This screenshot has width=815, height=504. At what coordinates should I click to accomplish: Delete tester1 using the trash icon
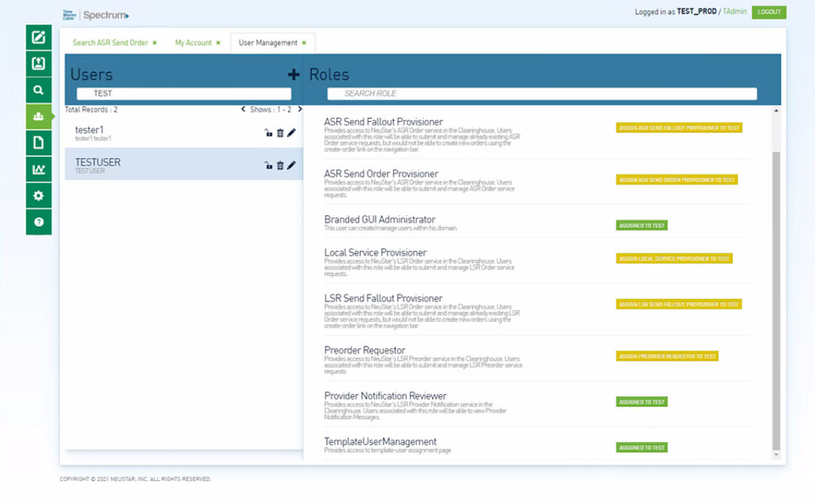pyautogui.click(x=280, y=133)
